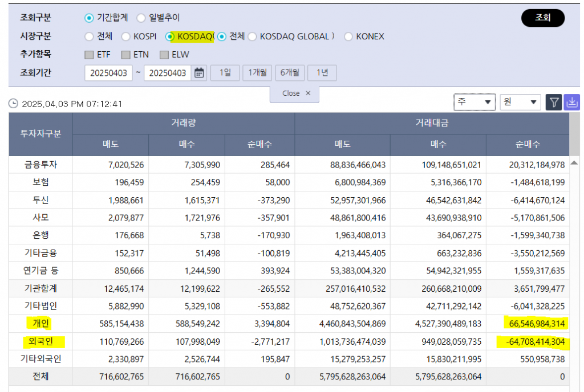Click the filter funnel icon
Screen dimensions: 584x392
pyautogui.click(x=553, y=102)
